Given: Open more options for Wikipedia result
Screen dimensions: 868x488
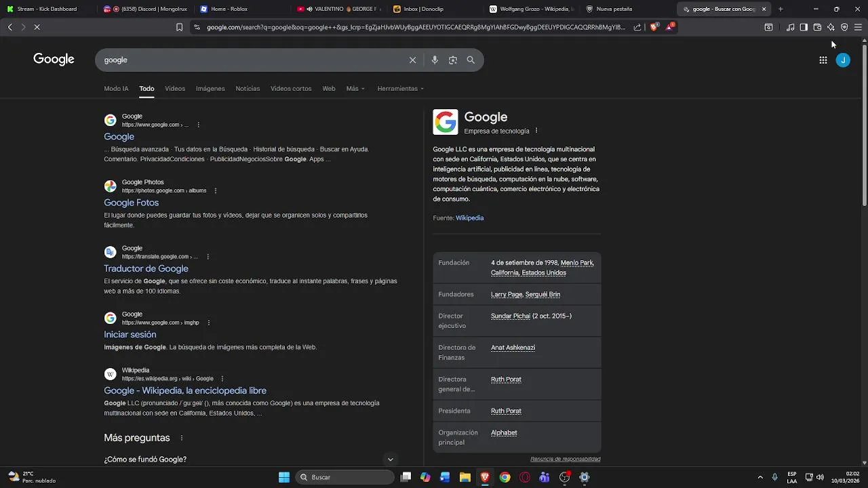Looking at the screenshot, I should pyautogui.click(x=222, y=379).
